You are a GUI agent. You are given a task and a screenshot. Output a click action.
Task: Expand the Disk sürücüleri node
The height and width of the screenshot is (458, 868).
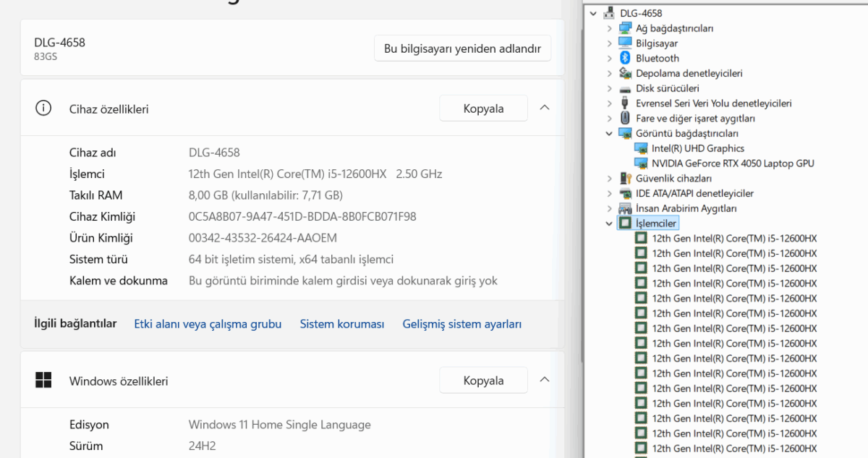610,88
